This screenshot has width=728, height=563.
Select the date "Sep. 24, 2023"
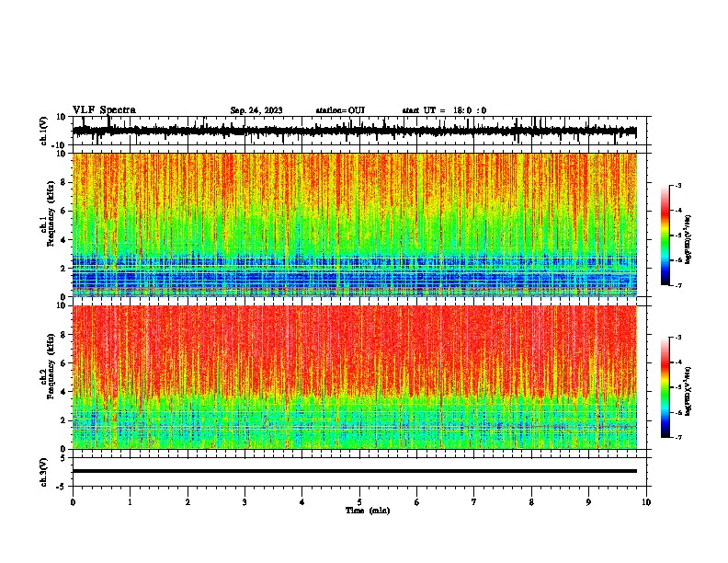click(x=256, y=110)
